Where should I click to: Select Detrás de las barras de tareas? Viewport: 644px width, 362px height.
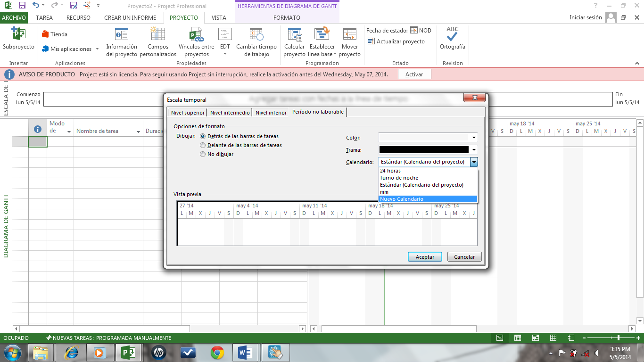point(239,136)
